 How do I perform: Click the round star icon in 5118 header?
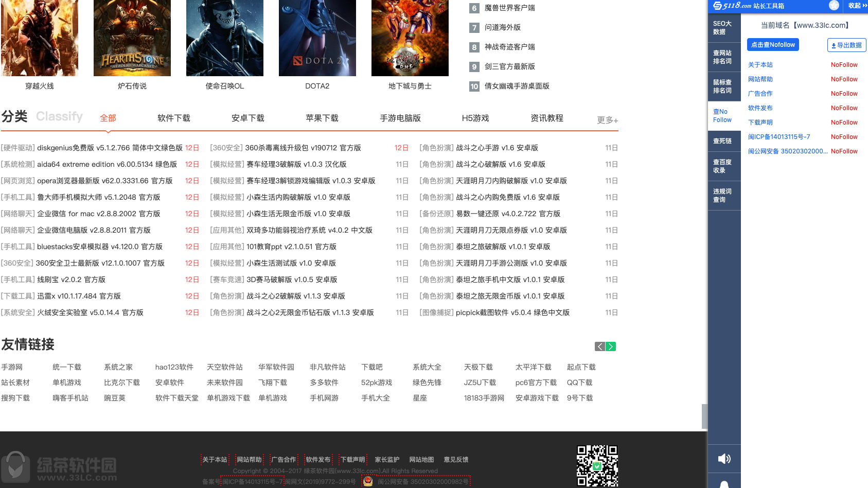point(834,5)
